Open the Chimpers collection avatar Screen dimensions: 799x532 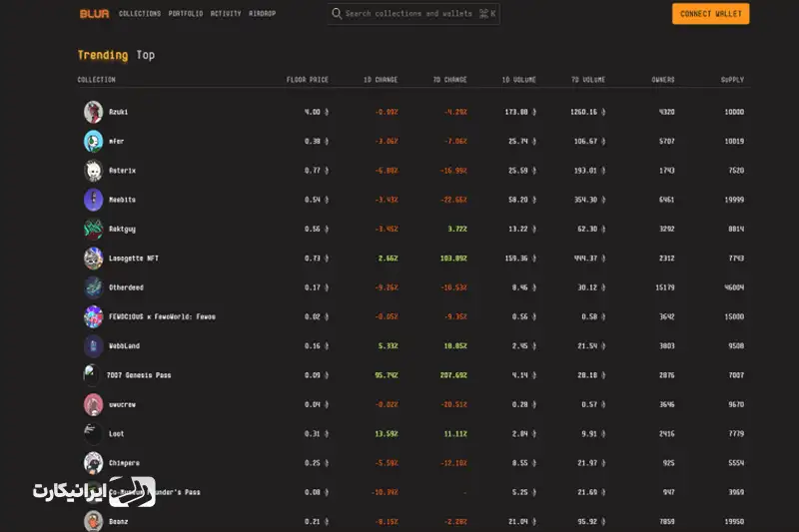[x=93, y=463]
